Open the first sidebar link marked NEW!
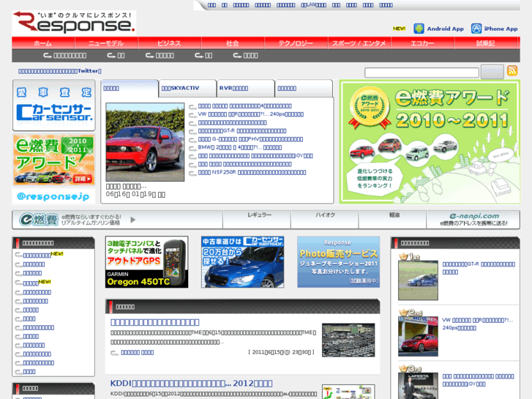Viewport: 532px width, 399px height. (37, 256)
